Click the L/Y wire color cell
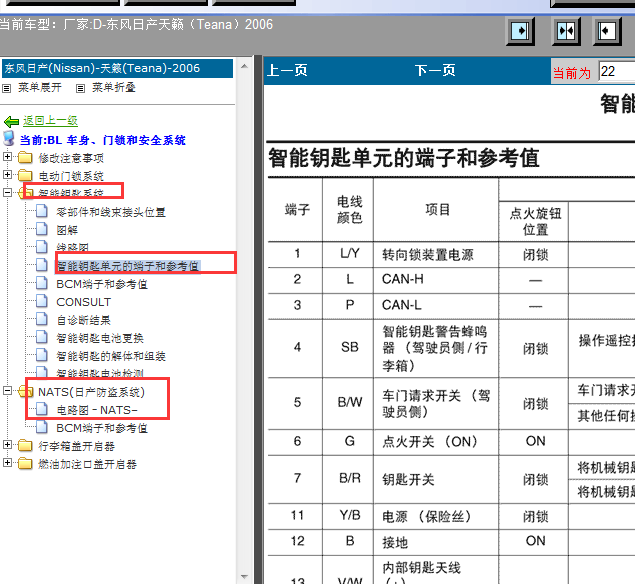635x584 pixels. pos(348,255)
